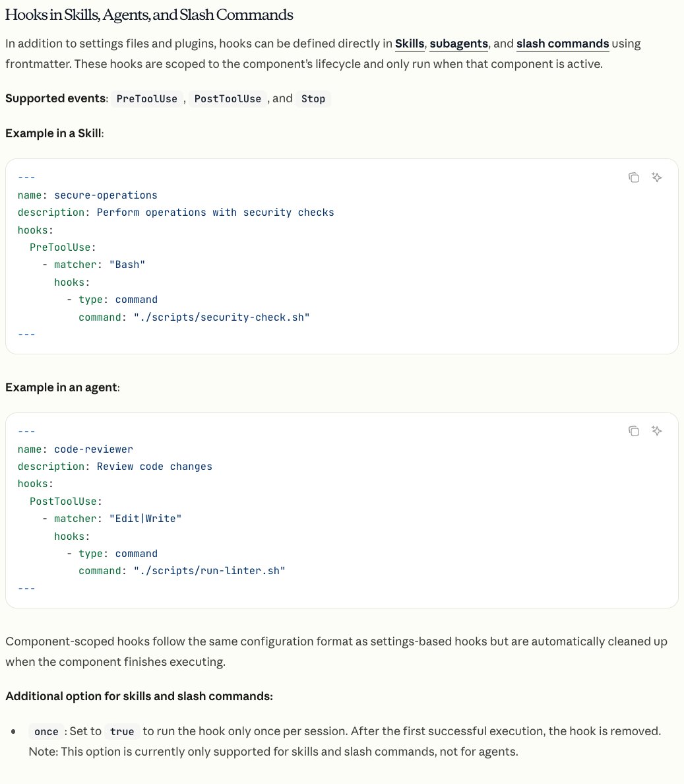Image resolution: width=684 pixels, height=784 pixels.
Task: Follow the slash commands link
Action: [x=563, y=44]
